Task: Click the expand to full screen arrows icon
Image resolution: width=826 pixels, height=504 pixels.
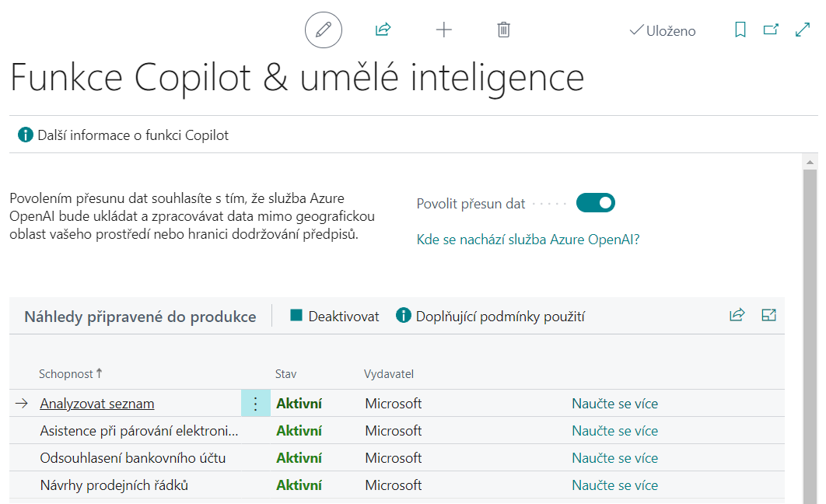Action: pyautogui.click(x=803, y=30)
